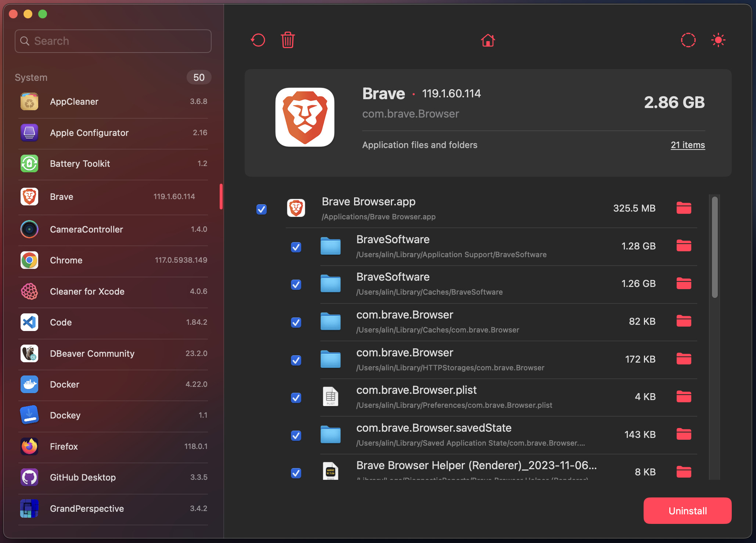Click the refresh icon in the toolbar
The image size is (756, 543).
pos(258,40)
